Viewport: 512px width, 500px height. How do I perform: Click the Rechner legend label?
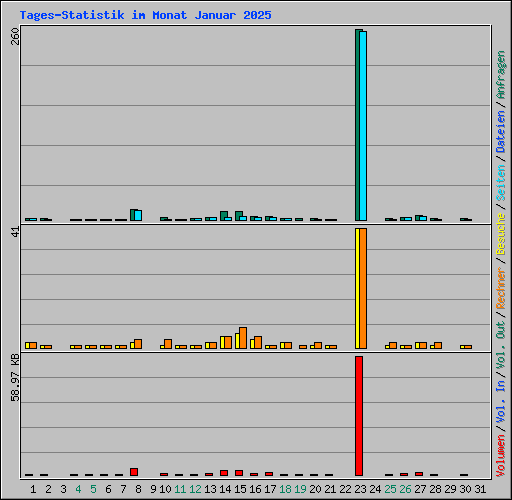[501, 288]
